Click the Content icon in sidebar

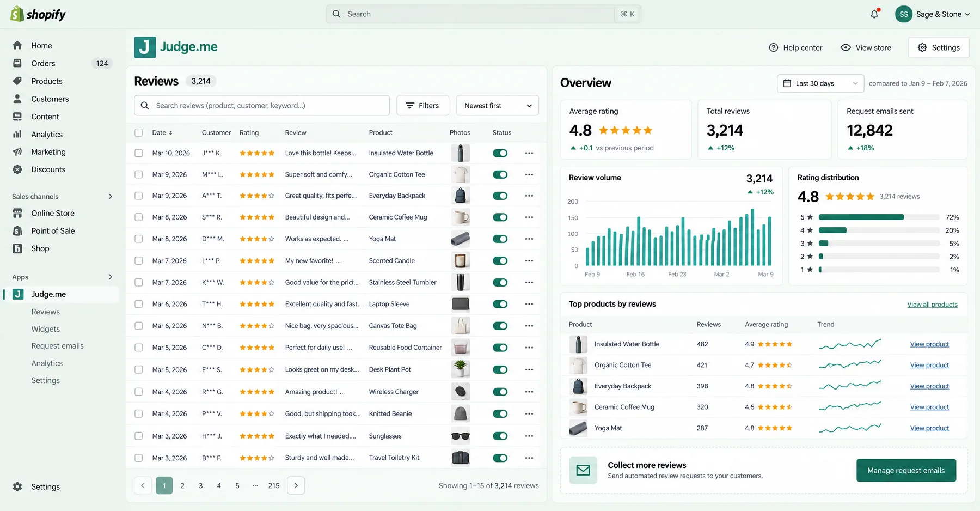pos(17,117)
